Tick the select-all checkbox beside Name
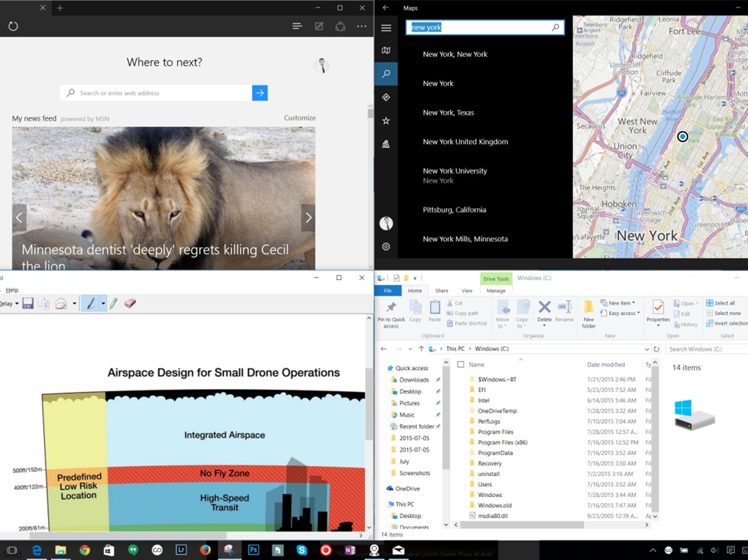748x560 pixels. point(461,364)
